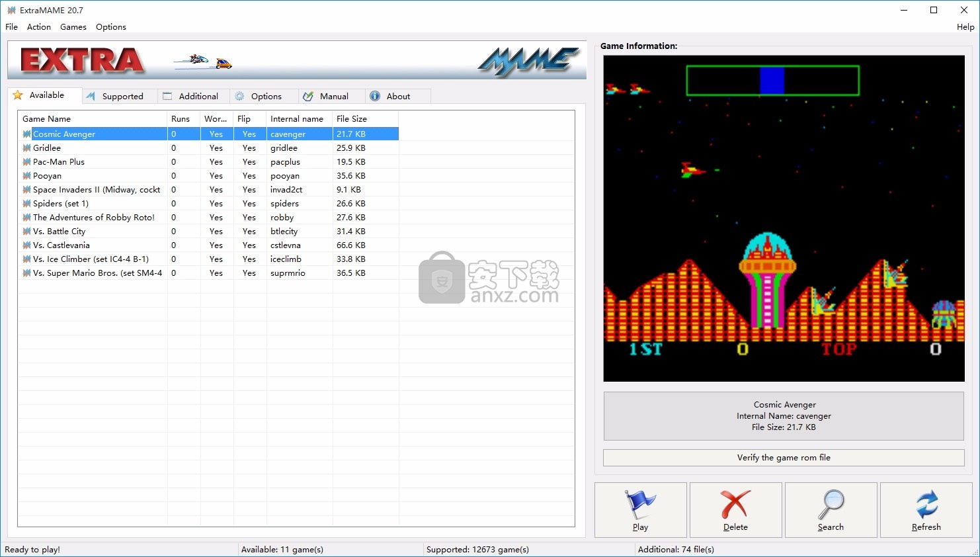Click 'Available: 11 game(s)' status entry

click(x=282, y=550)
